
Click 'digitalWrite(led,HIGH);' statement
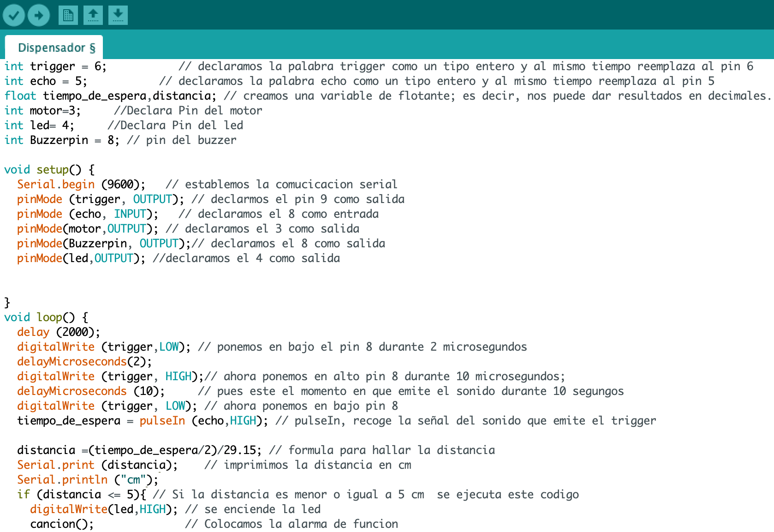[x=104, y=509]
